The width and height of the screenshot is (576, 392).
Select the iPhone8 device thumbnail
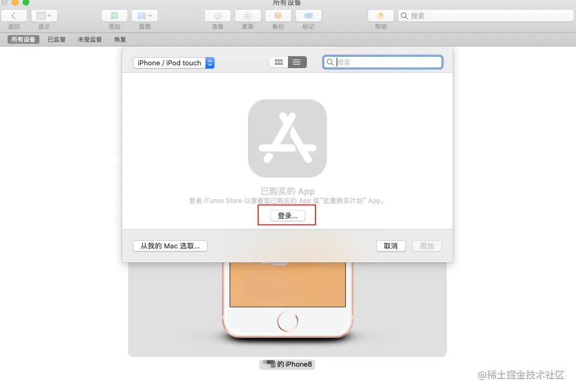(287, 309)
